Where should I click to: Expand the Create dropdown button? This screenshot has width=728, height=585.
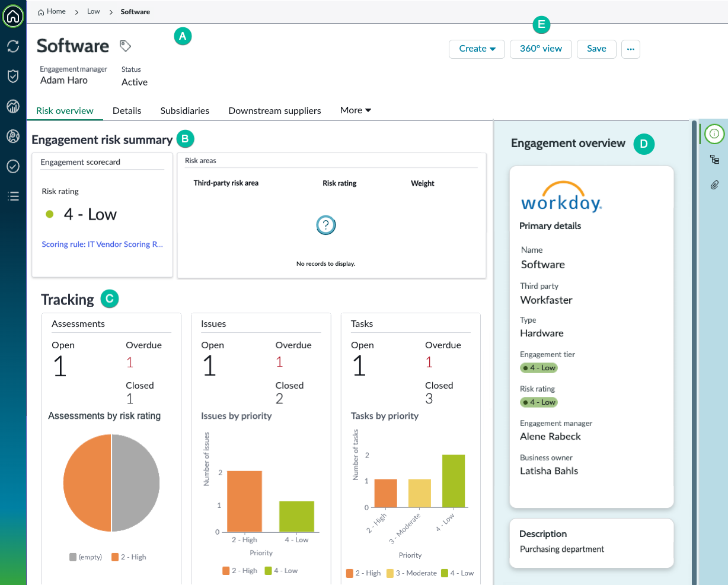(x=477, y=49)
